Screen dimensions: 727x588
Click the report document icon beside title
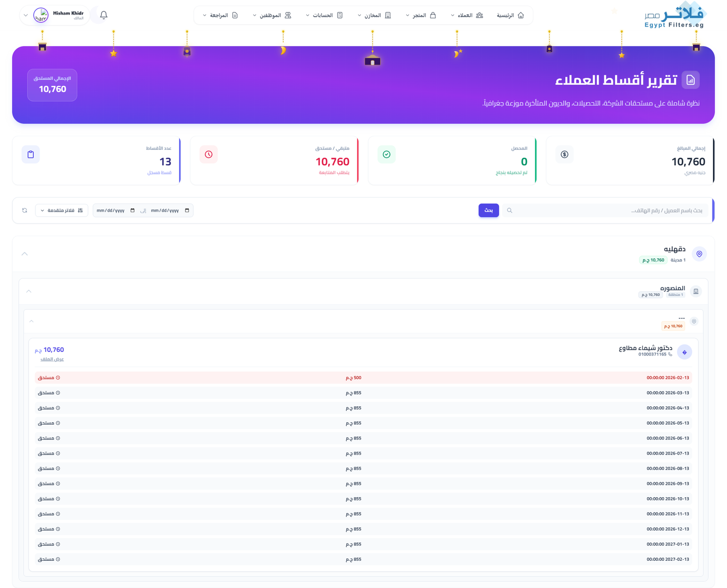pyautogui.click(x=691, y=80)
